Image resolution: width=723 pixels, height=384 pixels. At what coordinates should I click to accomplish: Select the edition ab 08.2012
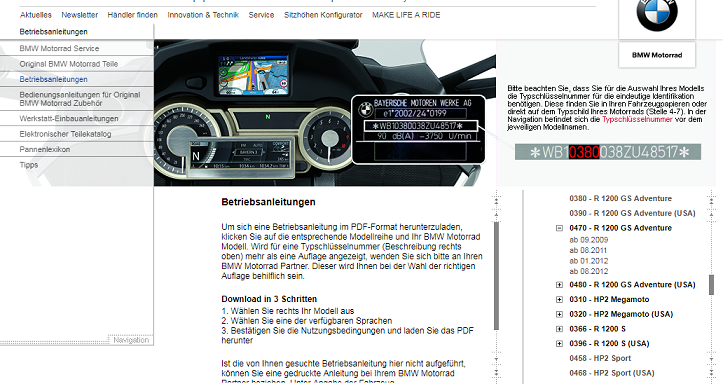tap(588, 272)
